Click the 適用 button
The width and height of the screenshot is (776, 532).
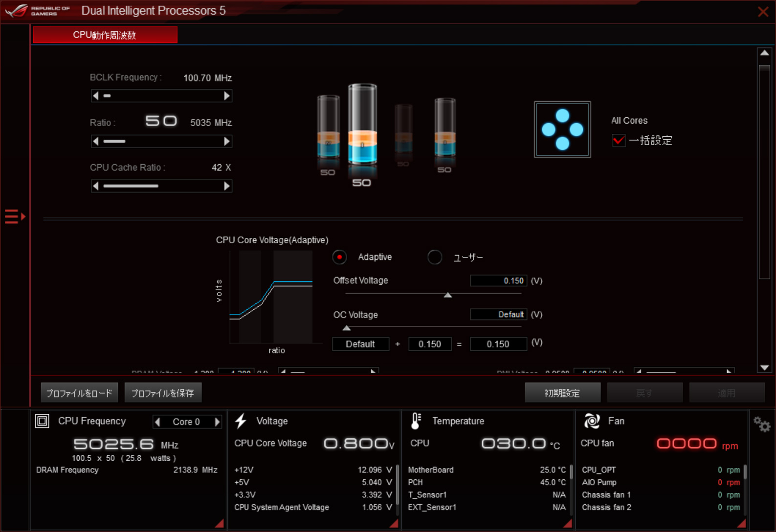pyautogui.click(x=727, y=393)
